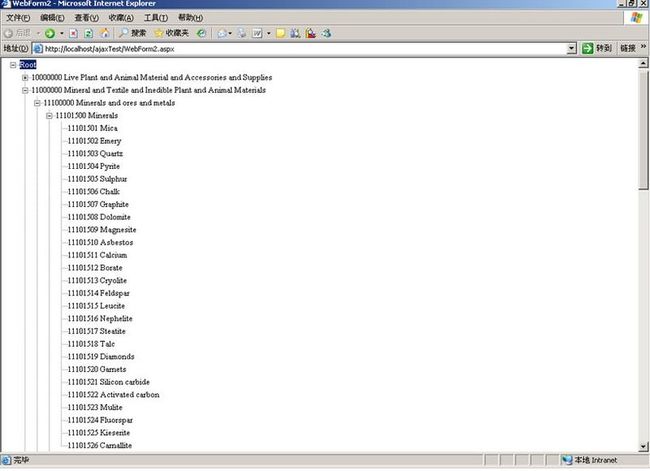Open the 工具(T) Tools menu
The image size is (650, 471).
tap(155, 18)
